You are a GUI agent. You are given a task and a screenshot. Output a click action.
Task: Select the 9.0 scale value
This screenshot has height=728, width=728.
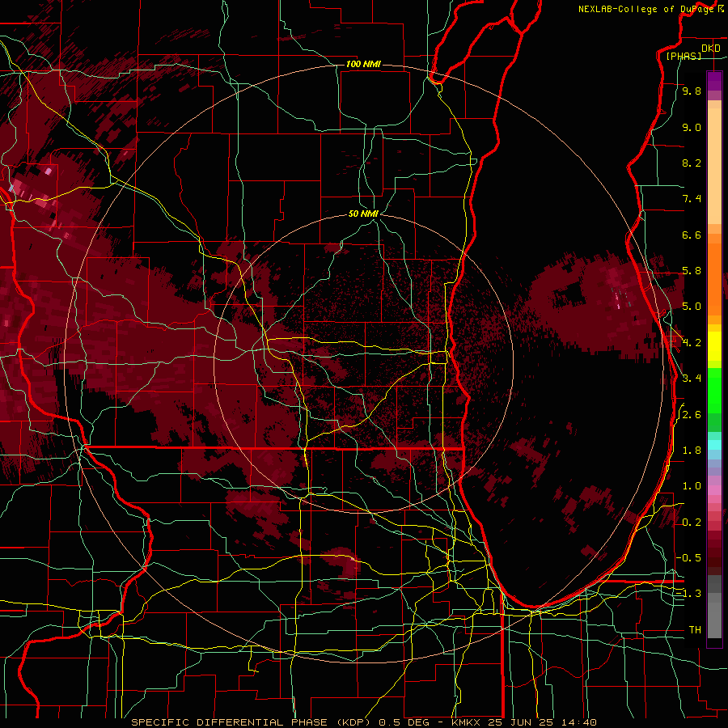[692, 127]
